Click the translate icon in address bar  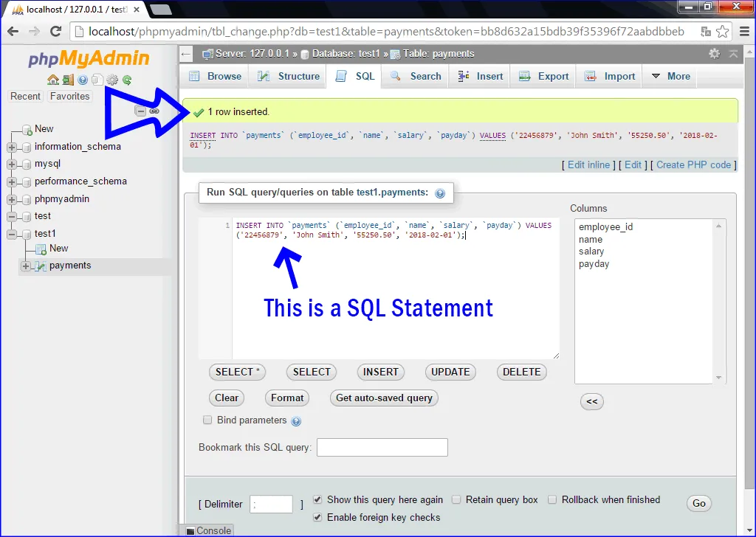click(706, 31)
